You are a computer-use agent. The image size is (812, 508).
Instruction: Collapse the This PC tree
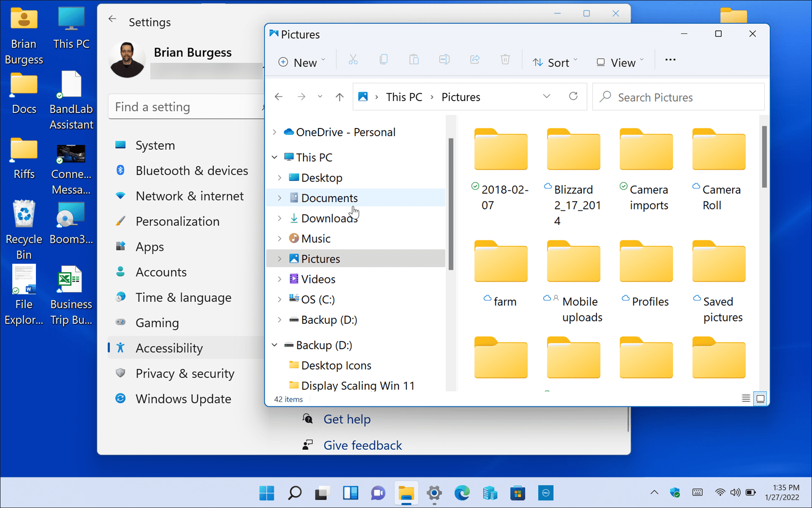275,157
